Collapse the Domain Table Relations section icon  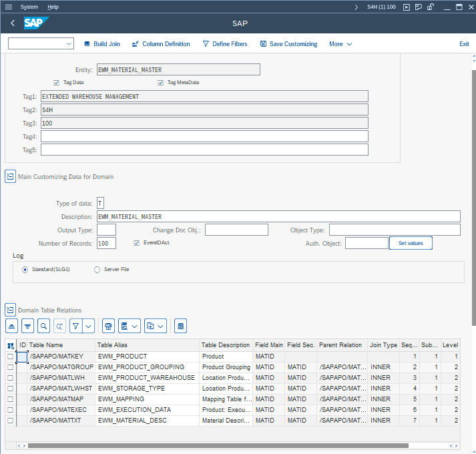(10, 310)
